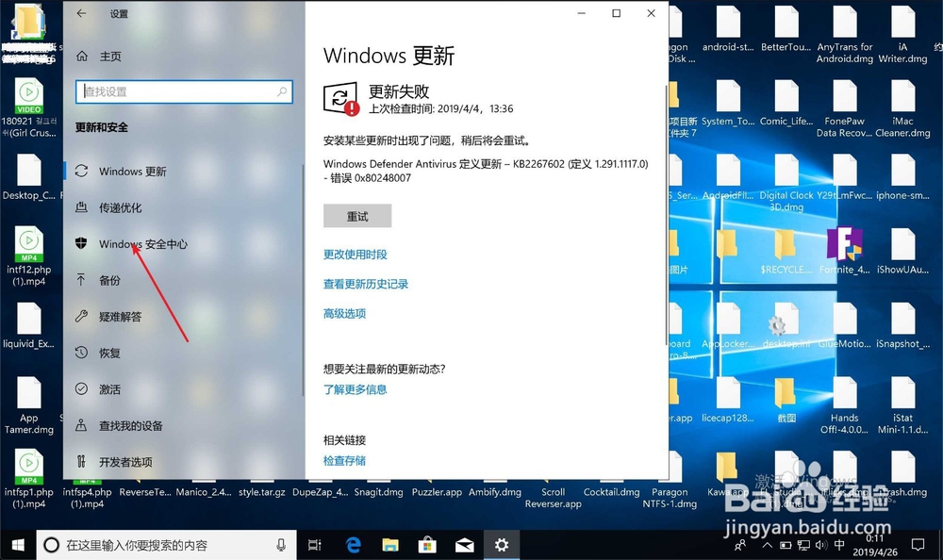Image resolution: width=943 pixels, height=560 pixels.
Task: Select the BetterTou... desktop file
Action: click(786, 28)
